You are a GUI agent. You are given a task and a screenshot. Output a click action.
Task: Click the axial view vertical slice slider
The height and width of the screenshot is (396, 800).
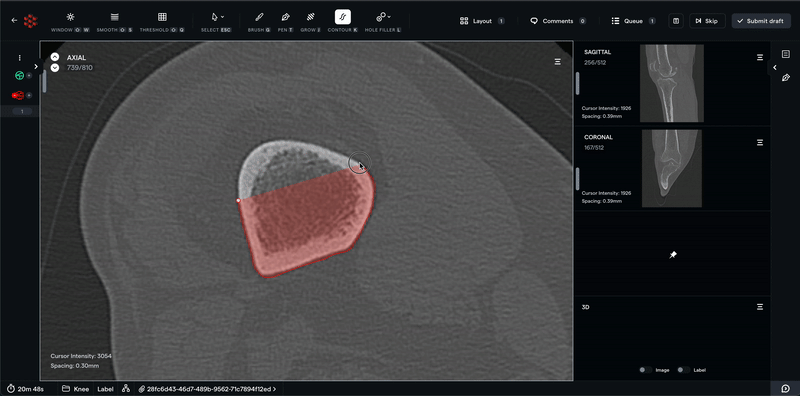(44, 82)
